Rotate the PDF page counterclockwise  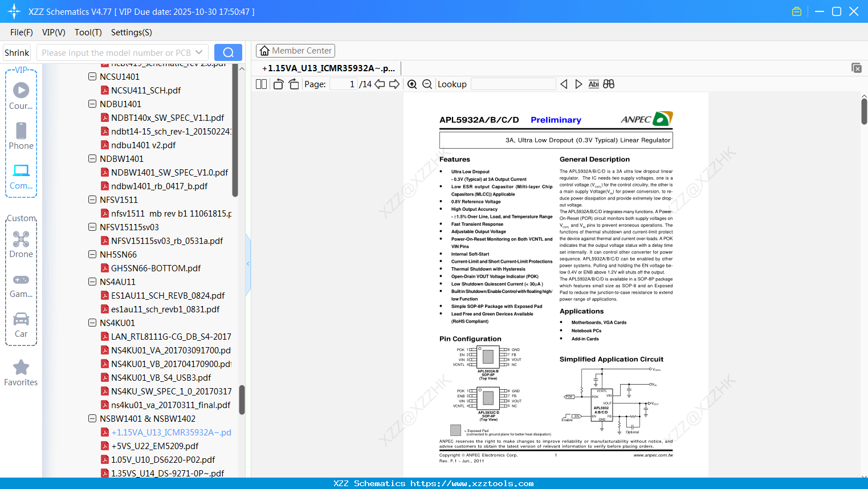pos(279,84)
